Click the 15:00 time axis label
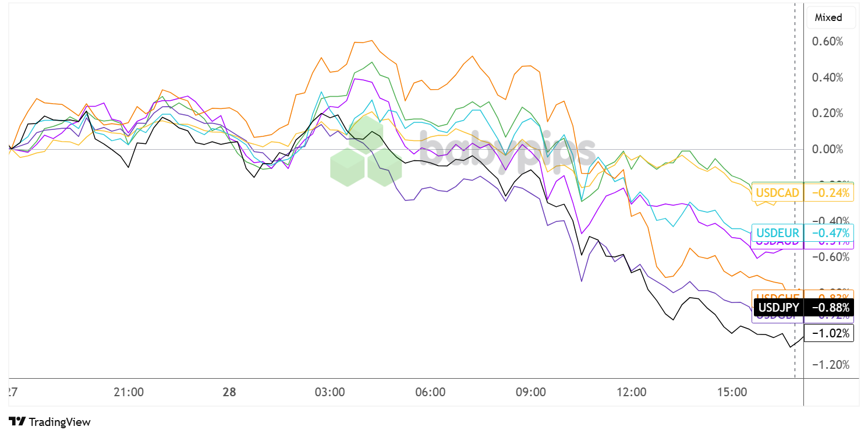 point(732,392)
